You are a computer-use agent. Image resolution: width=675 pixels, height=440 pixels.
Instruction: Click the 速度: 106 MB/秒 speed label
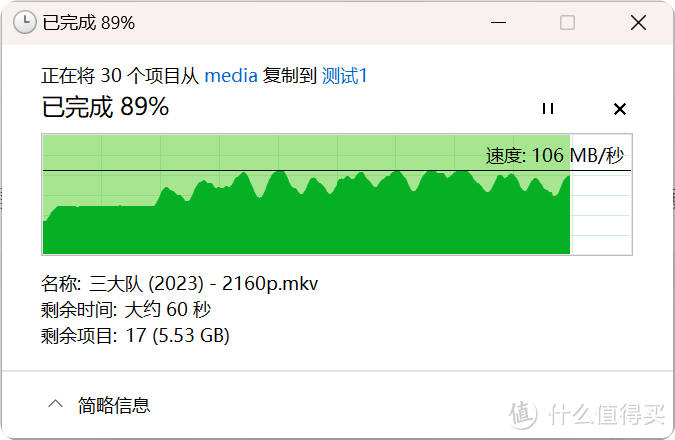pos(554,155)
